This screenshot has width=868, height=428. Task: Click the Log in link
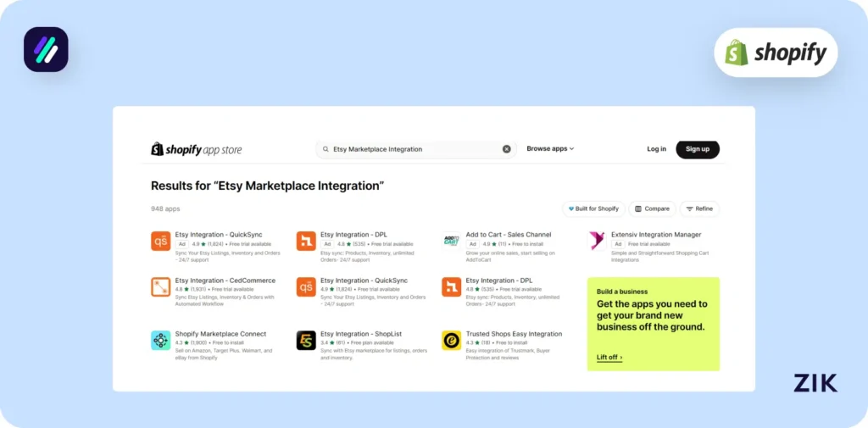(x=656, y=149)
